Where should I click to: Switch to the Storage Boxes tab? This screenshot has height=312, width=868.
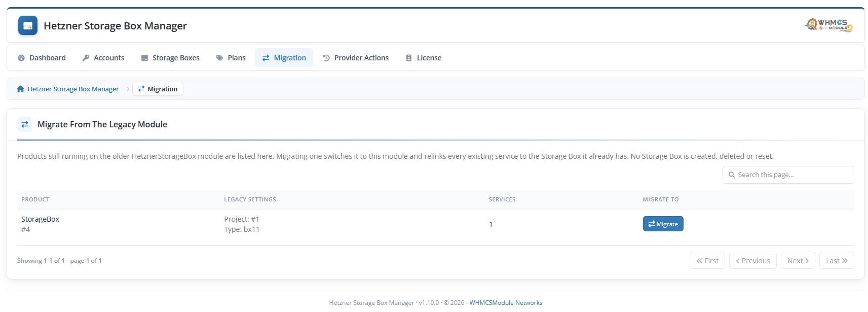[170, 58]
